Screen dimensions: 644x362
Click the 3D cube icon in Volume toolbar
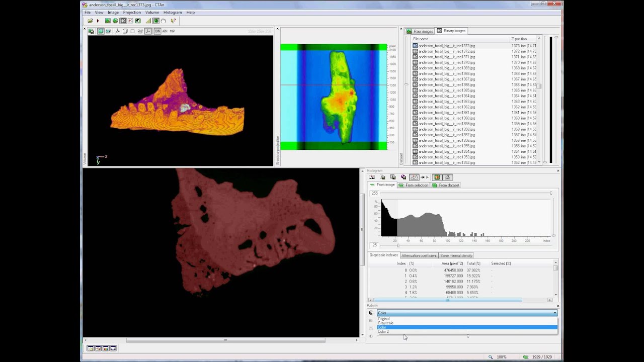125,31
